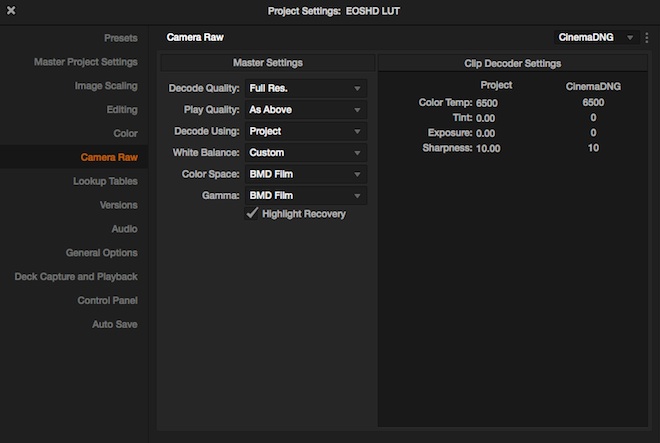Viewport: 660px width, 443px height.
Task: Open the three-dot options menu
Action: click(x=647, y=37)
